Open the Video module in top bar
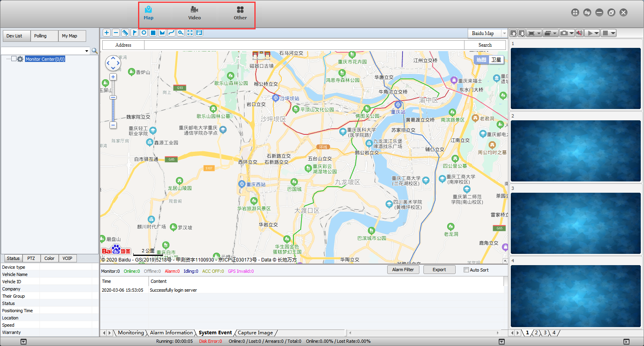Image resolution: width=644 pixels, height=346 pixels. click(194, 13)
